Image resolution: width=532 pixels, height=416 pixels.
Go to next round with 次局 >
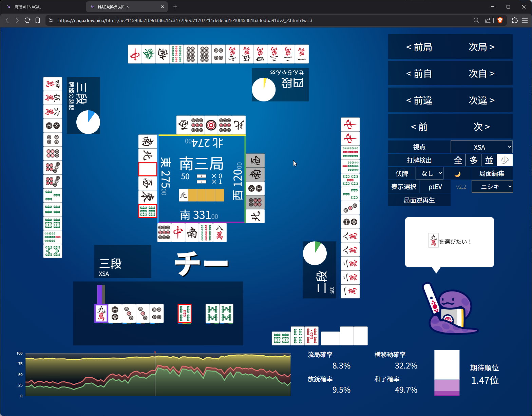(x=481, y=47)
